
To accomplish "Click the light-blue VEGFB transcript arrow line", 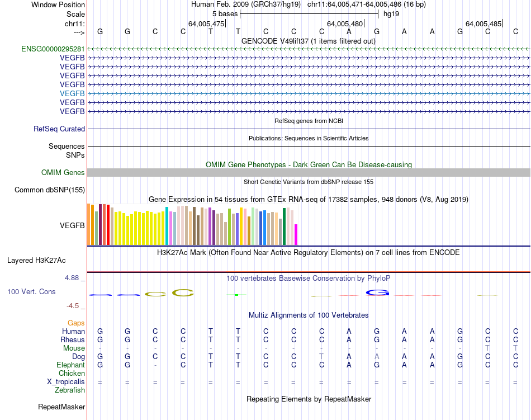I will click(x=309, y=94).
